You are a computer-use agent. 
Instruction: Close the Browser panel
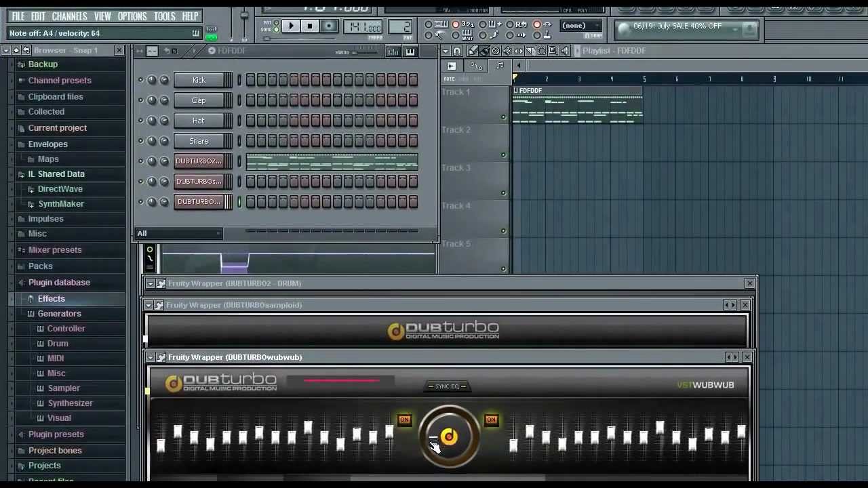pyautogui.click(x=119, y=51)
